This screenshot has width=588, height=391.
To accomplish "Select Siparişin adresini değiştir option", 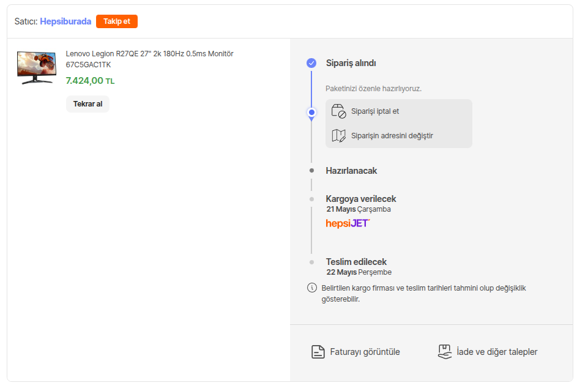I will click(x=392, y=136).
